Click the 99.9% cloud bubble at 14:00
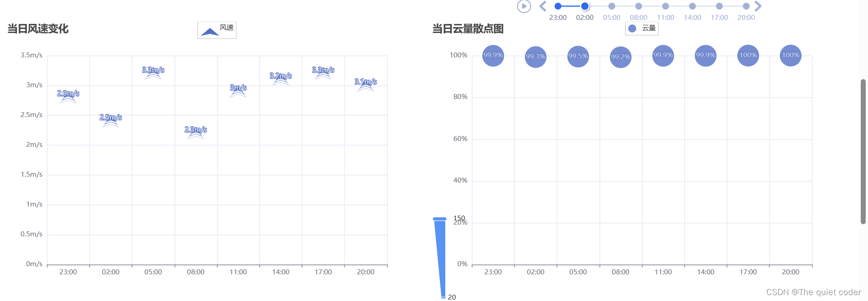 706,56
